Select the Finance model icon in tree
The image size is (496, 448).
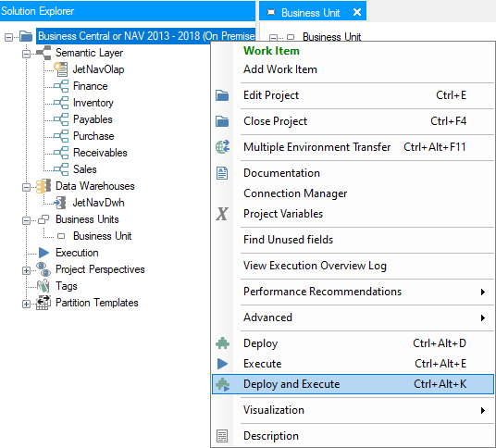point(61,86)
